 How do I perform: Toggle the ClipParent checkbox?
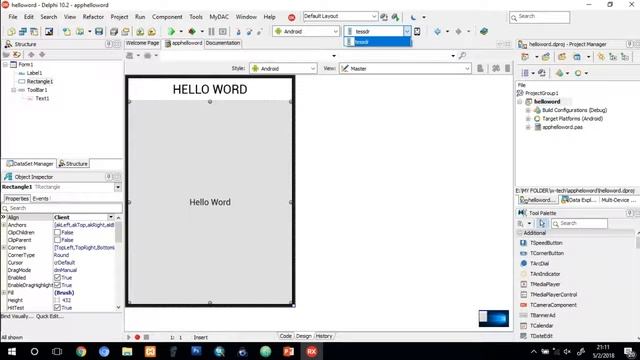(x=57, y=240)
